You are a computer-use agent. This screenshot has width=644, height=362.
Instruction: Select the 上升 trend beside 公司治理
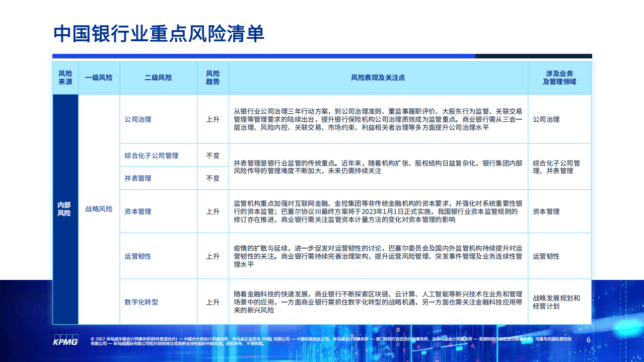(x=212, y=120)
